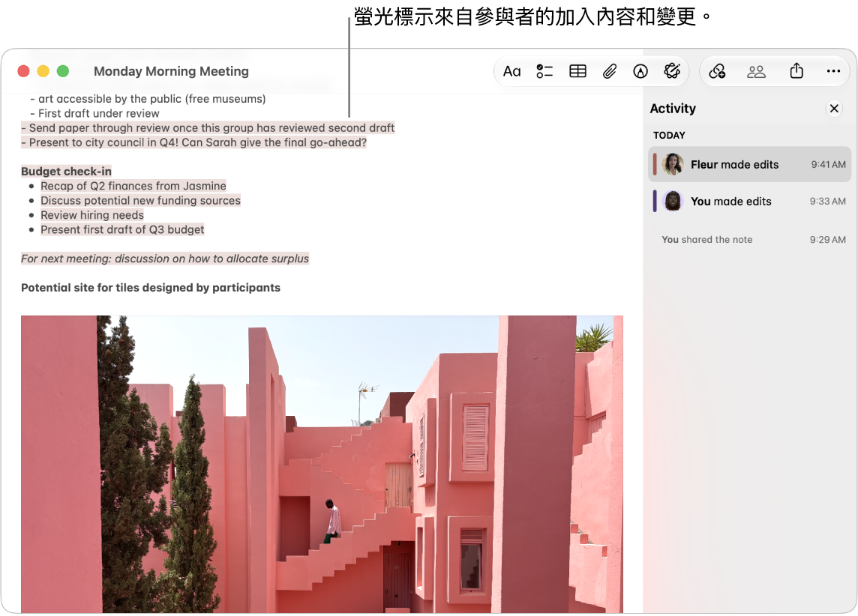The width and height of the screenshot is (858, 616).
Task: Click the green full-screen window button
Action: coord(63,71)
